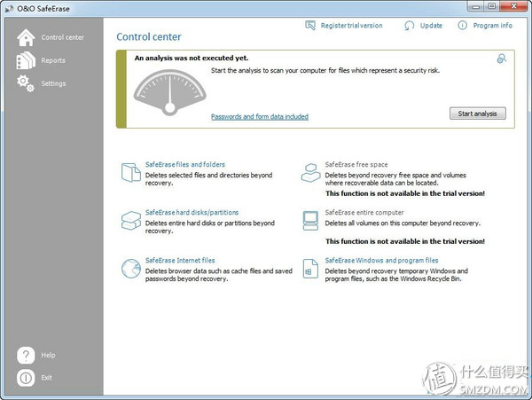The image size is (532, 400).
Task: Open Control center from the sidebar
Action: pyautogui.click(x=62, y=37)
